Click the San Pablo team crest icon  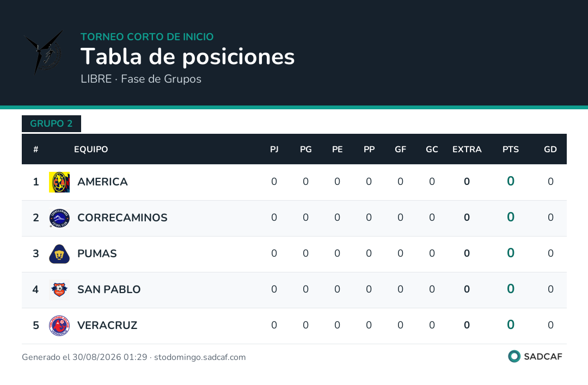(x=59, y=290)
